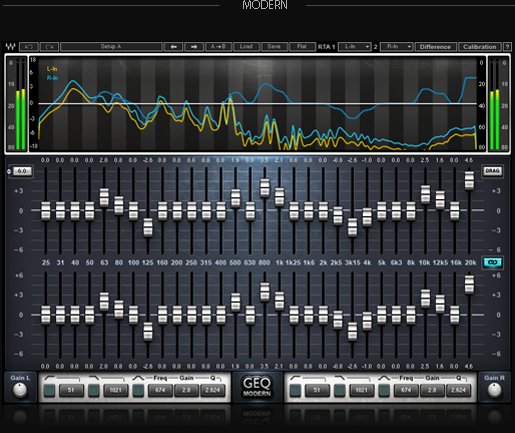Open the RTA 1 L-In source dropdown
Screen dimensions: 515x433
coord(354,47)
